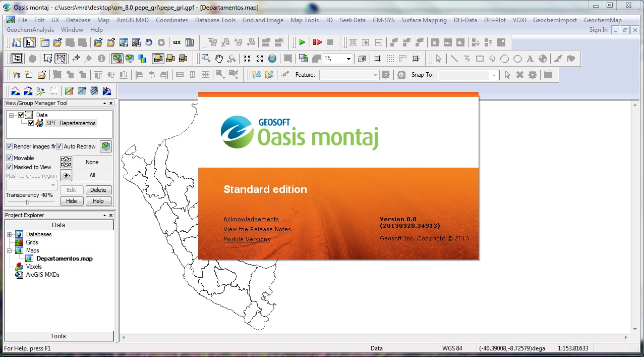Click the snap settings gear icon

(533, 75)
